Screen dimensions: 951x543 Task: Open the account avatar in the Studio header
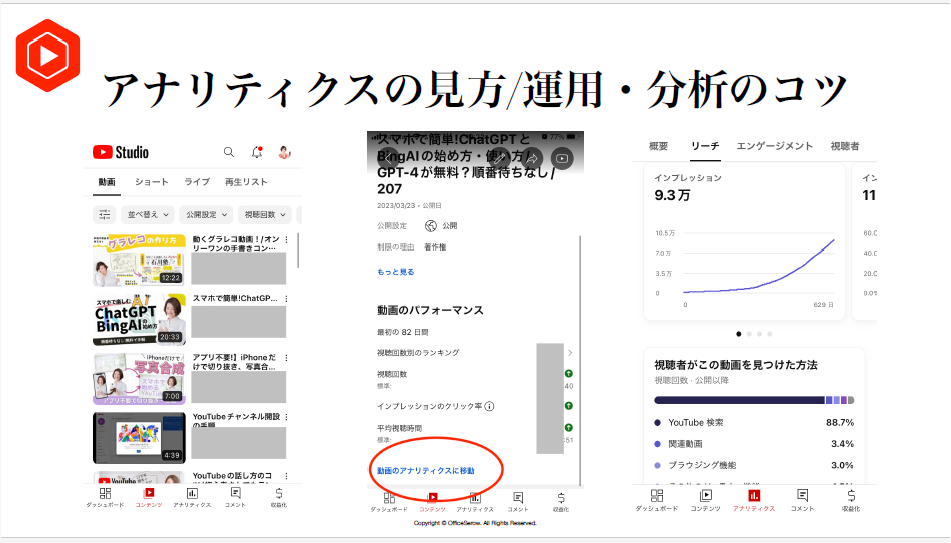tap(284, 152)
